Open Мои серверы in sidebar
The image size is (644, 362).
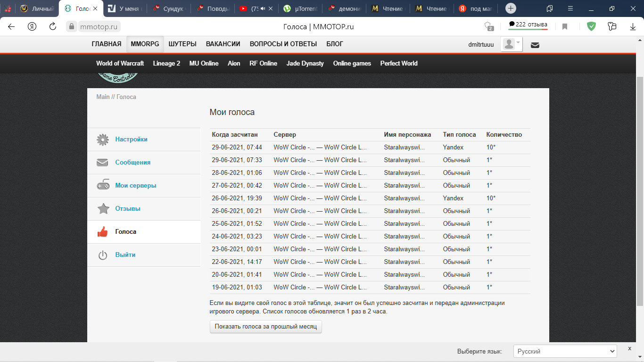pyautogui.click(x=136, y=186)
